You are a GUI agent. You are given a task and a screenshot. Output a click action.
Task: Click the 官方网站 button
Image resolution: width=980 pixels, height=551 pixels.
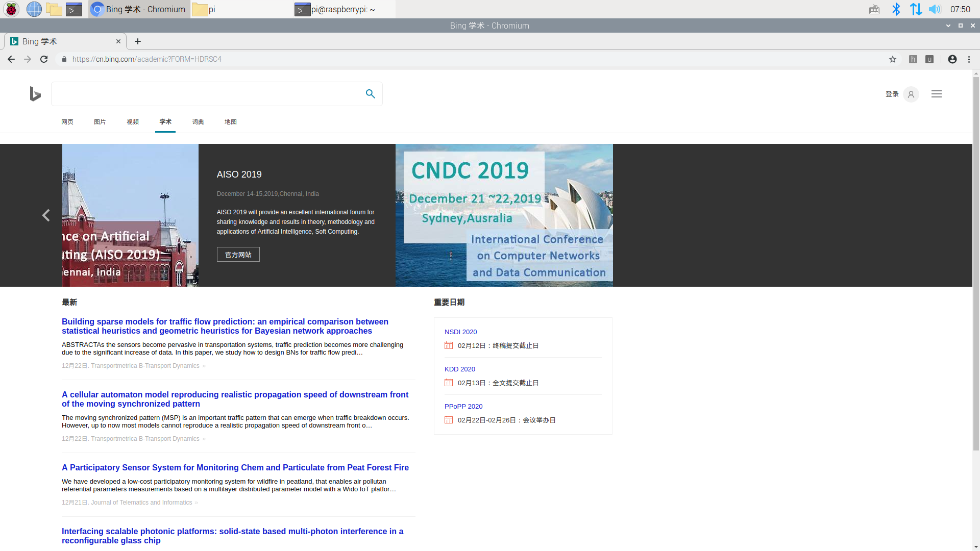tap(238, 255)
